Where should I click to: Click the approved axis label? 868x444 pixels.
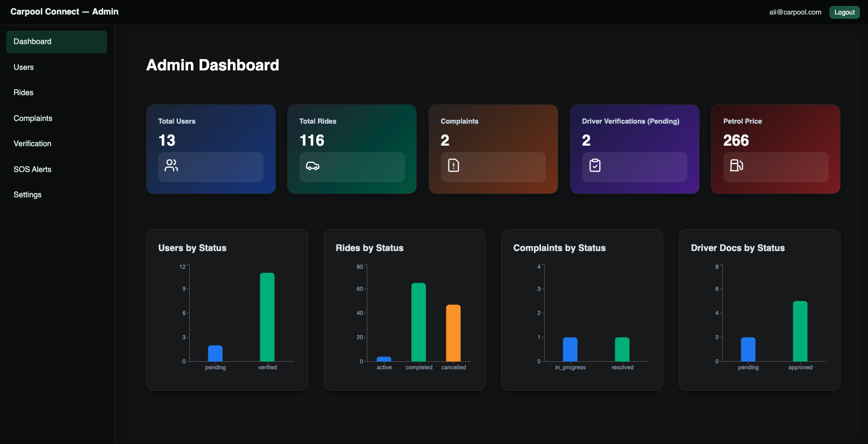tap(800, 368)
